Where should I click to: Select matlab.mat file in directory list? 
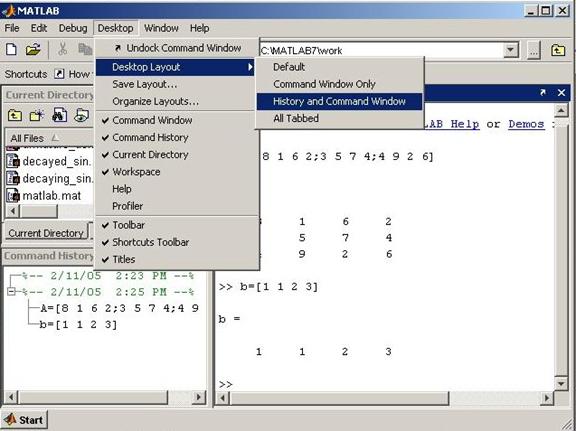(44, 196)
